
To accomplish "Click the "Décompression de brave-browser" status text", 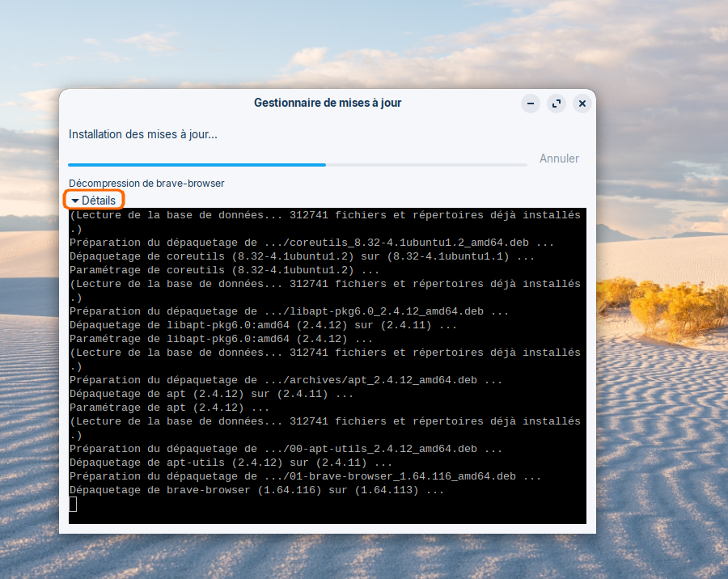I will click(146, 184).
